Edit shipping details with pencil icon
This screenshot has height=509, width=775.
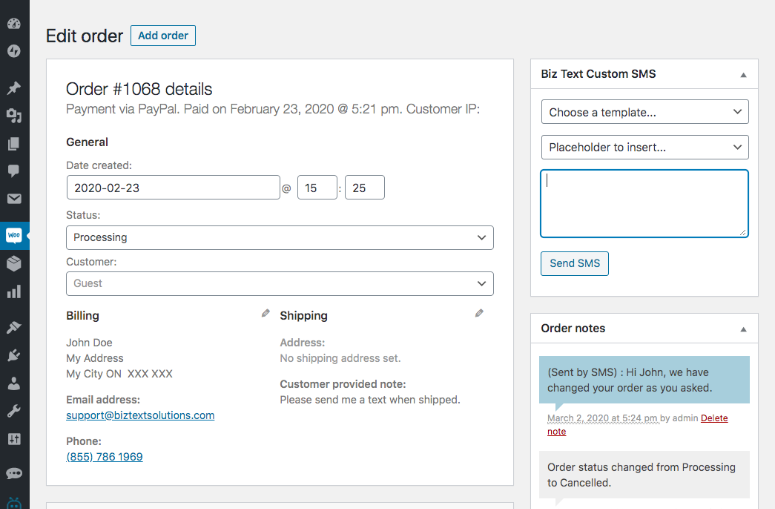(x=479, y=313)
